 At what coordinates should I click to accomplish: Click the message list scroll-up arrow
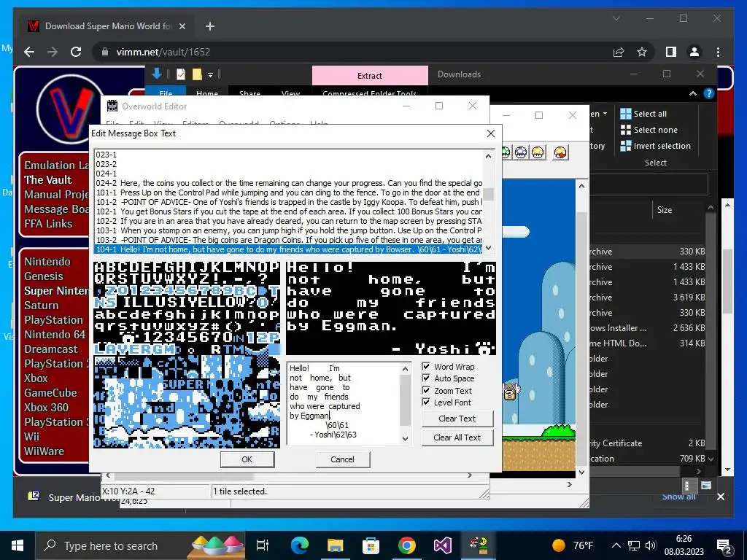pyautogui.click(x=488, y=156)
